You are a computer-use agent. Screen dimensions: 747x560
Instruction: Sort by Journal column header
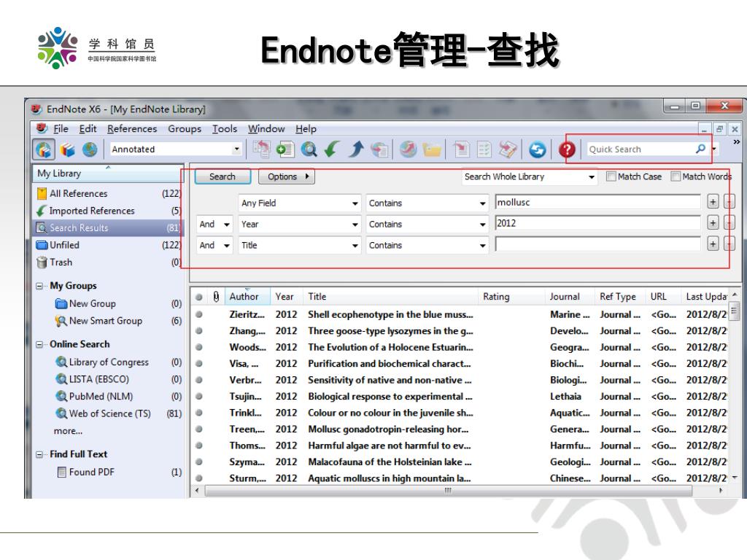click(569, 296)
